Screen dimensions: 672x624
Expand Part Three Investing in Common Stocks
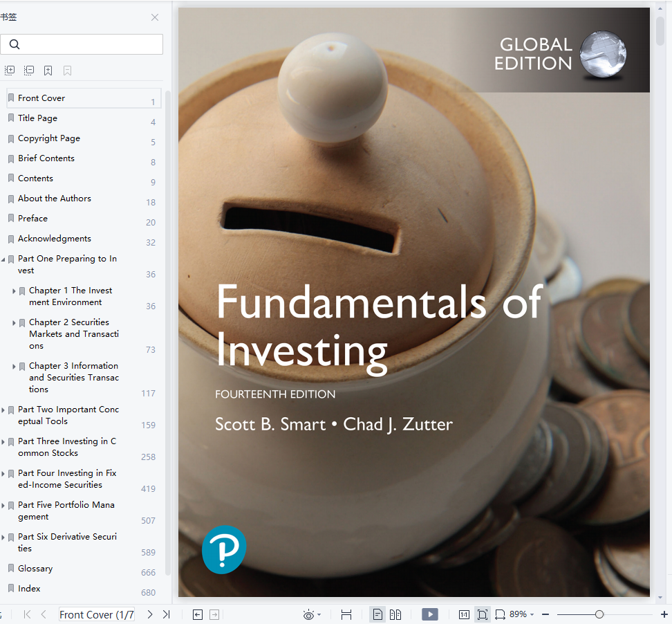3,442
